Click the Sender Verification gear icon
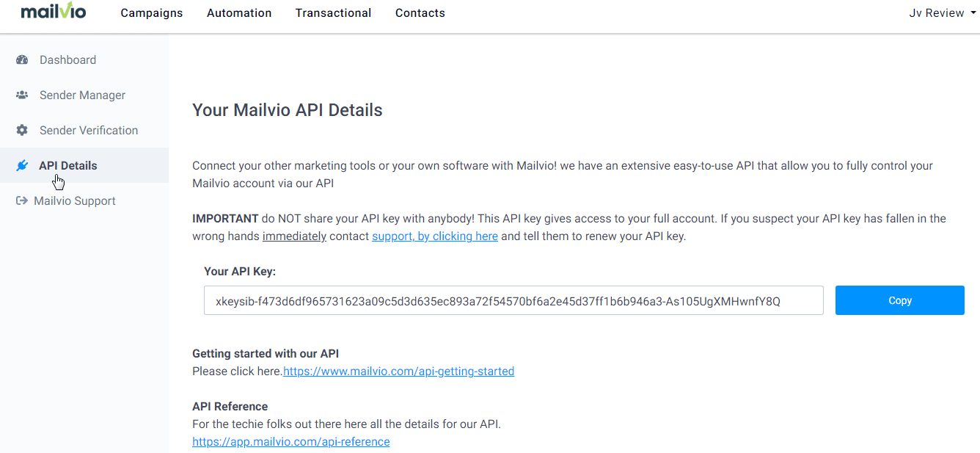980x453 pixels. pos(22,131)
